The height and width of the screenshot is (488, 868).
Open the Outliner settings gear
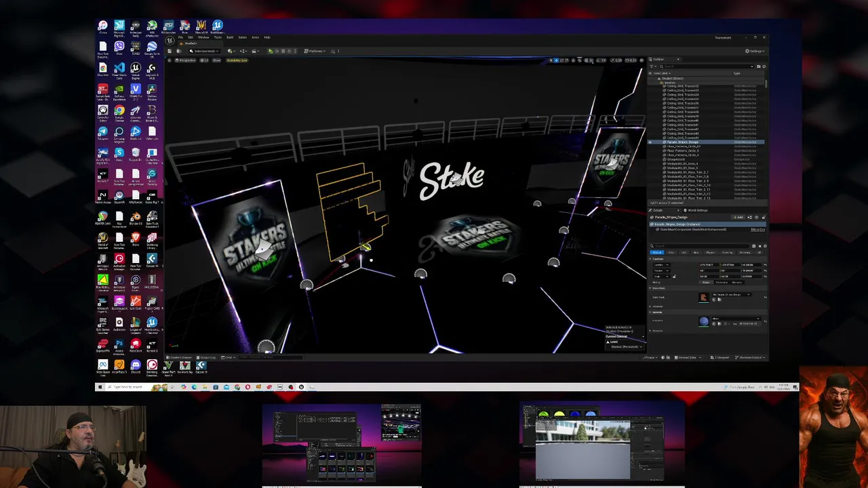click(764, 66)
